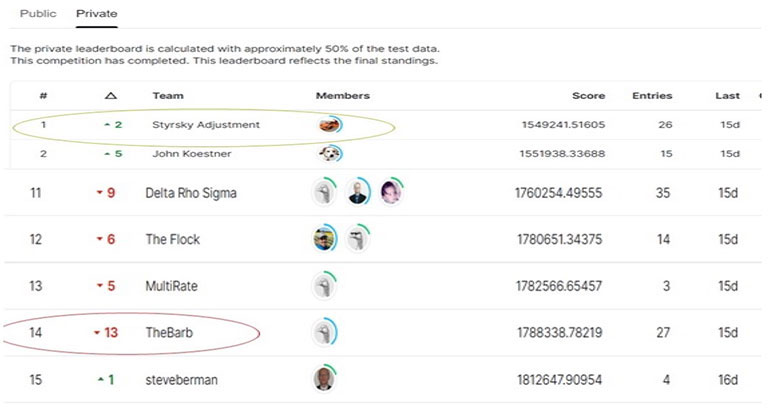Click the Entries column header

click(x=652, y=96)
